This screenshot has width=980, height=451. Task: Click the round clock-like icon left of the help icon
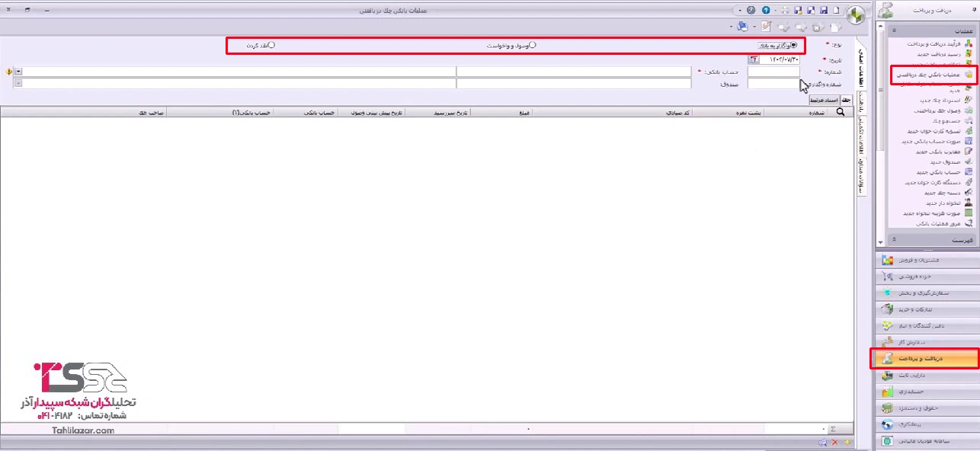(751, 11)
